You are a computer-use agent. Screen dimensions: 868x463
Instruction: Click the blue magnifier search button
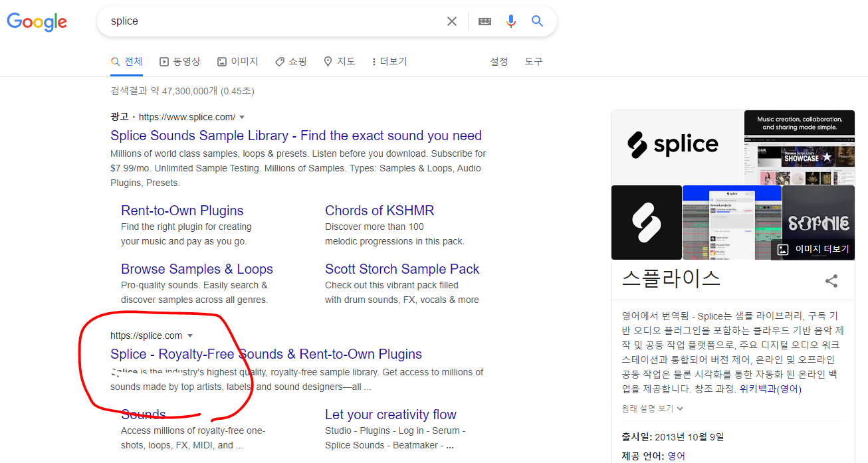pyautogui.click(x=538, y=21)
